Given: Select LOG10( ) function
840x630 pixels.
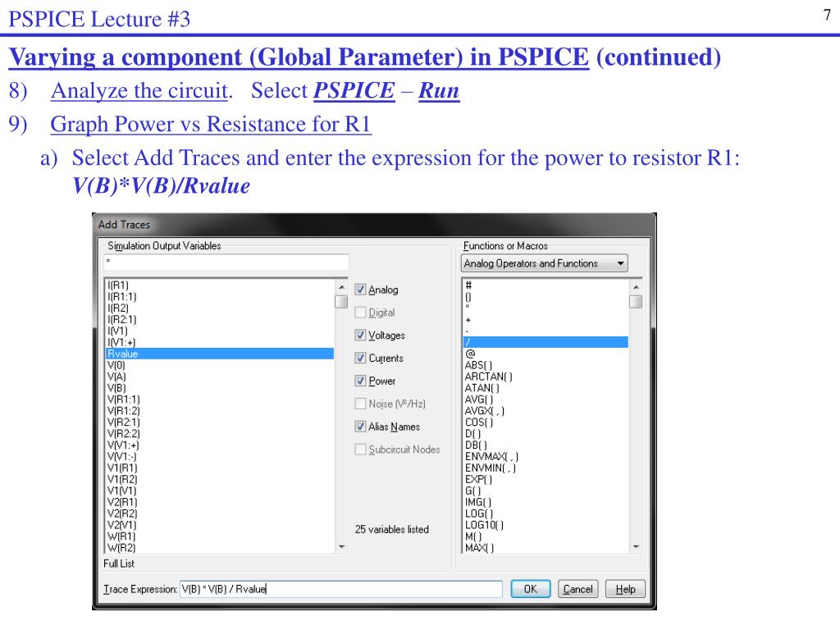Looking at the screenshot, I should pyautogui.click(x=484, y=525).
